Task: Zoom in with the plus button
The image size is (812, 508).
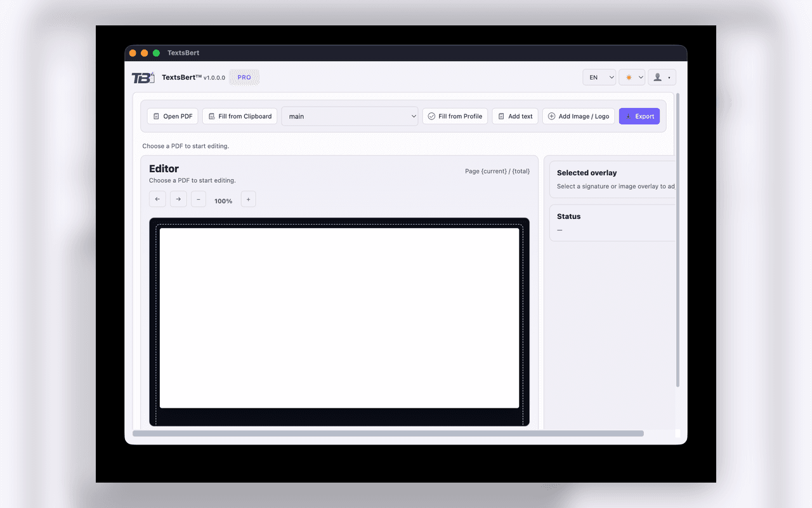Action: pyautogui.click(x=248, y=199)
